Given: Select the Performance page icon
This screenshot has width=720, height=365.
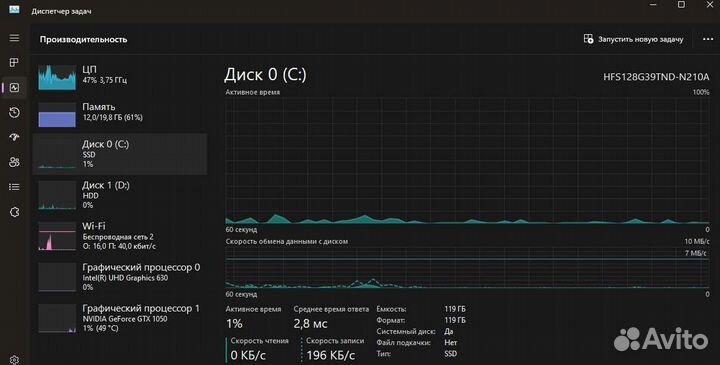Looking at the screenshot, I should pos(14,87).
